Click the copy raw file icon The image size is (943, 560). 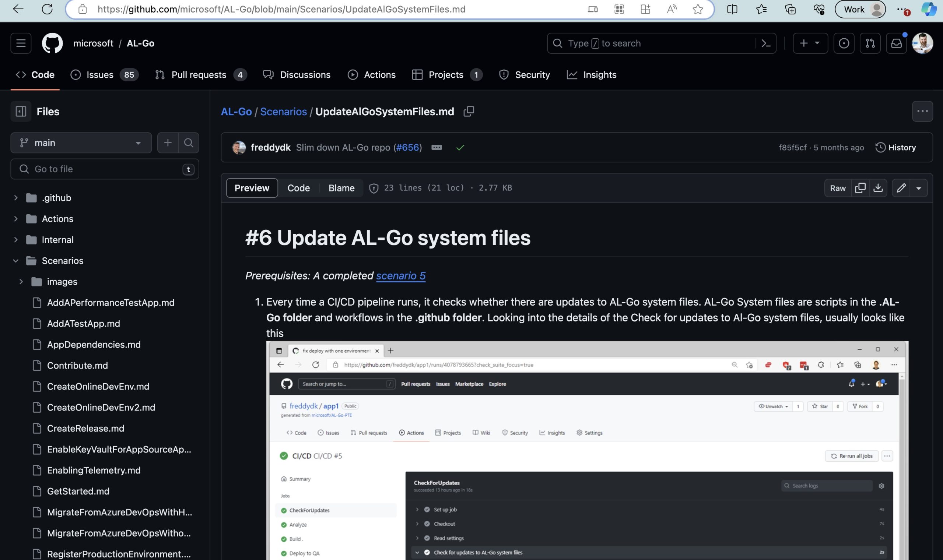860,188
